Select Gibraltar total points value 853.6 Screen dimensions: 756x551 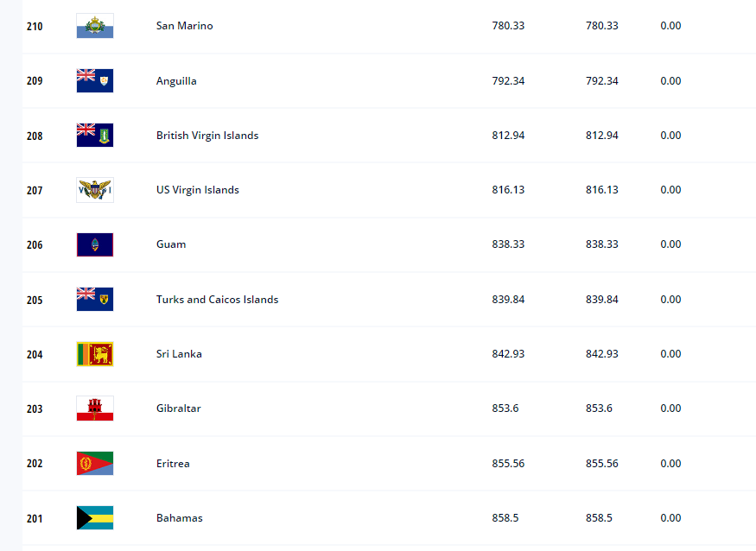pos(505,408)
